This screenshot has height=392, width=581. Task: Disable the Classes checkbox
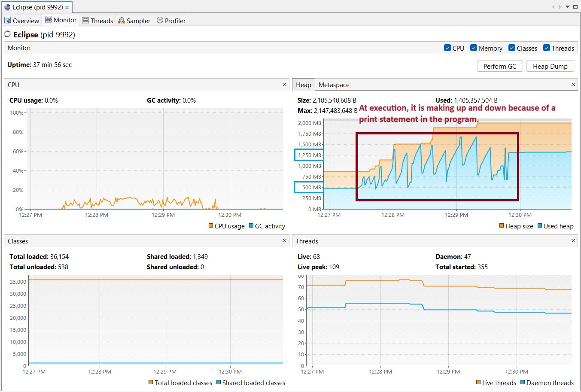pyautogui.click(x=512, y=48)
